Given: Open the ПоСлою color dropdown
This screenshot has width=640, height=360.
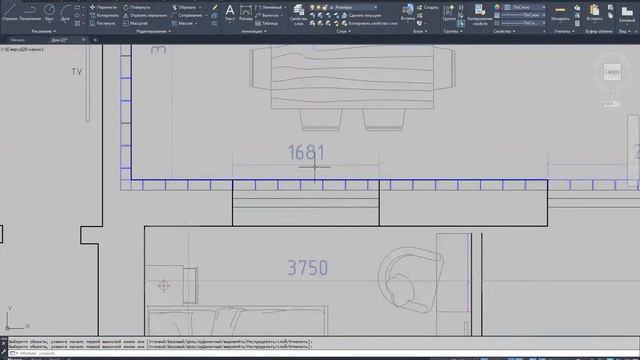Looking at the screenshot, I should pyautogui.click(x=524, y=7).
